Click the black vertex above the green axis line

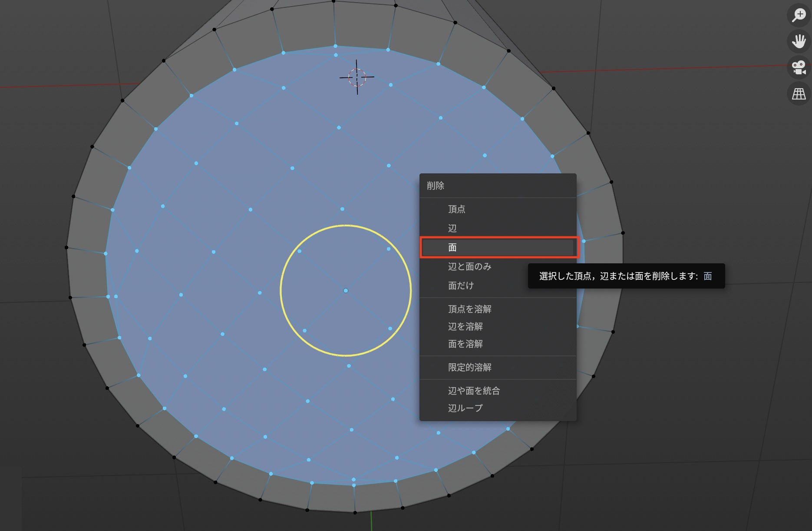[355, 513]
